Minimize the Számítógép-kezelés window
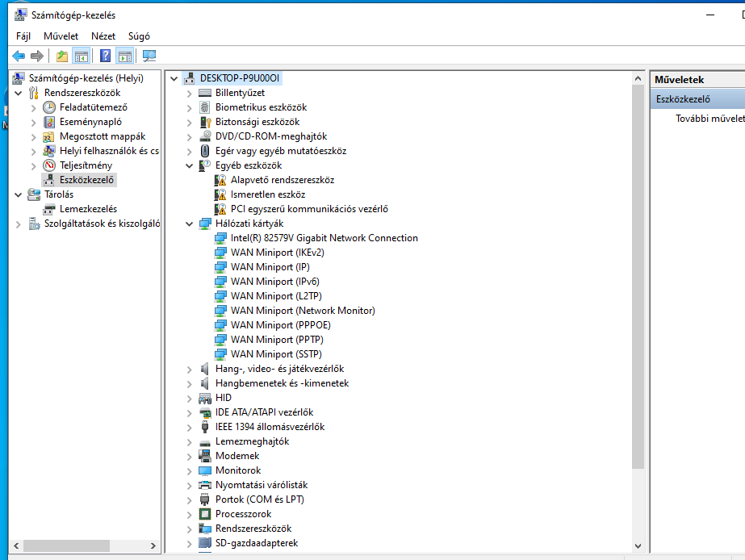 click(x=710, y=15)
